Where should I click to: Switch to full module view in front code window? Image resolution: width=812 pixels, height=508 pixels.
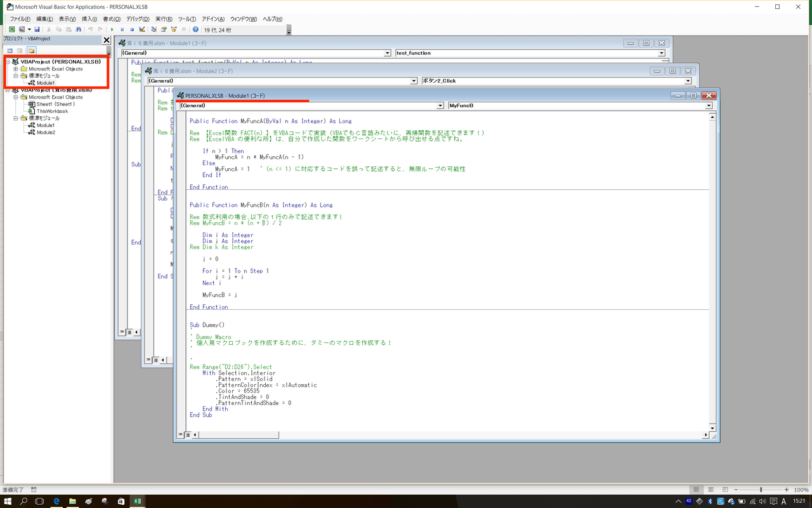pyautogui.click(x=188, y=435)
